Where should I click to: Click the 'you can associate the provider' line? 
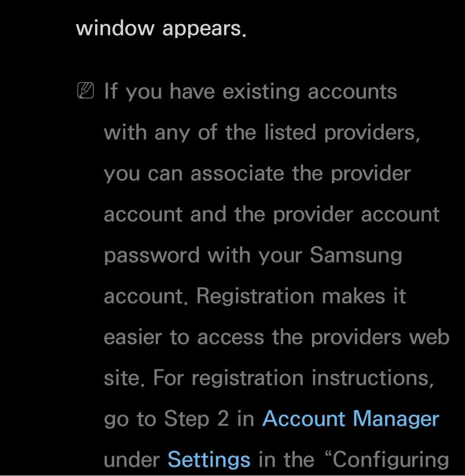click(x=257, y=174)
